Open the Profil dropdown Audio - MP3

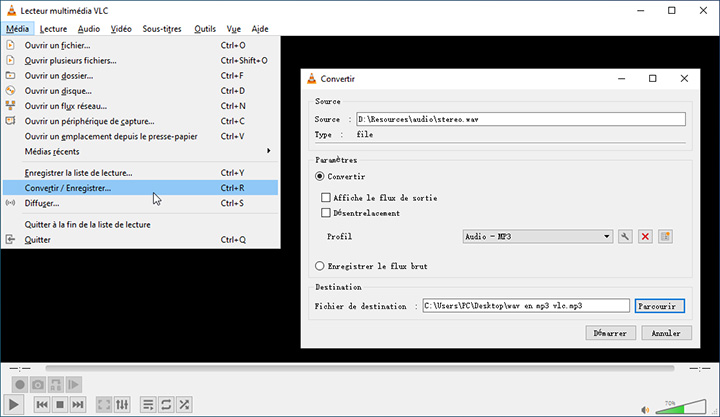pyautogui.click(x=538, y=237)
